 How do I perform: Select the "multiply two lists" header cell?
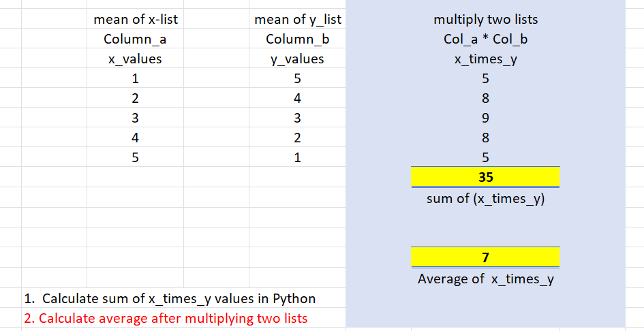[485, 19]
